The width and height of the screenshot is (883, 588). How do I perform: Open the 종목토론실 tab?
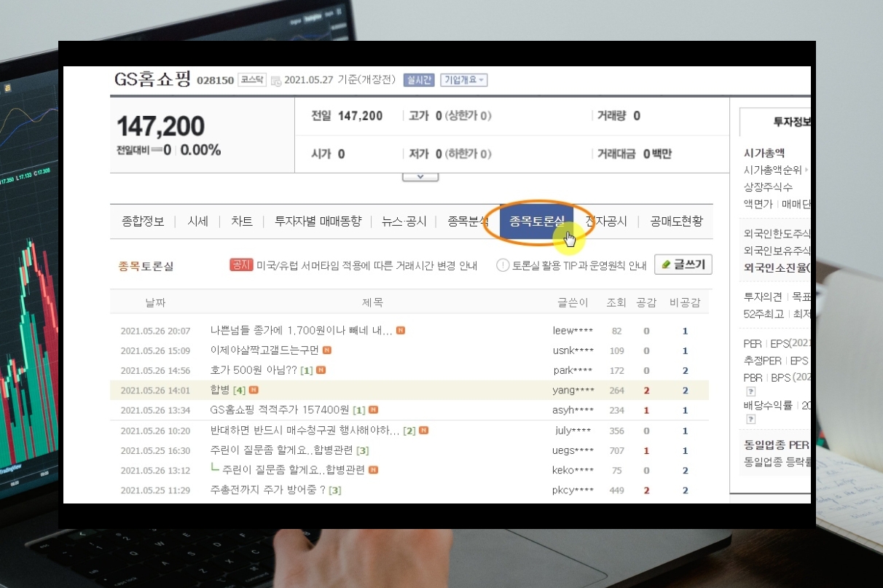click(537, 222)
